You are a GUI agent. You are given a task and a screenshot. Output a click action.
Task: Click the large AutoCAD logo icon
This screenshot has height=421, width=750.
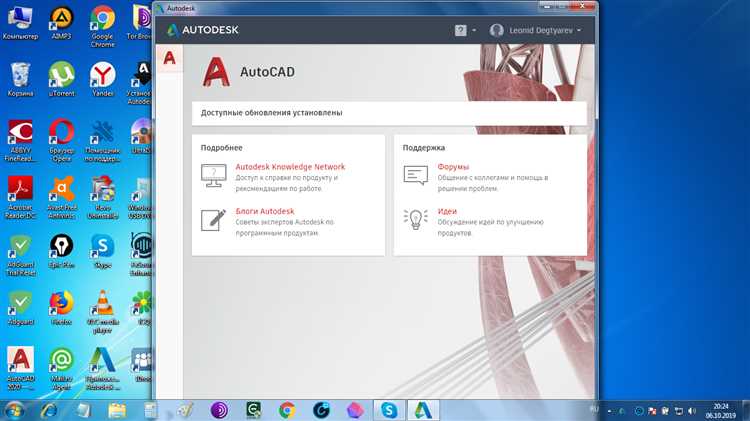click(216, 72)
